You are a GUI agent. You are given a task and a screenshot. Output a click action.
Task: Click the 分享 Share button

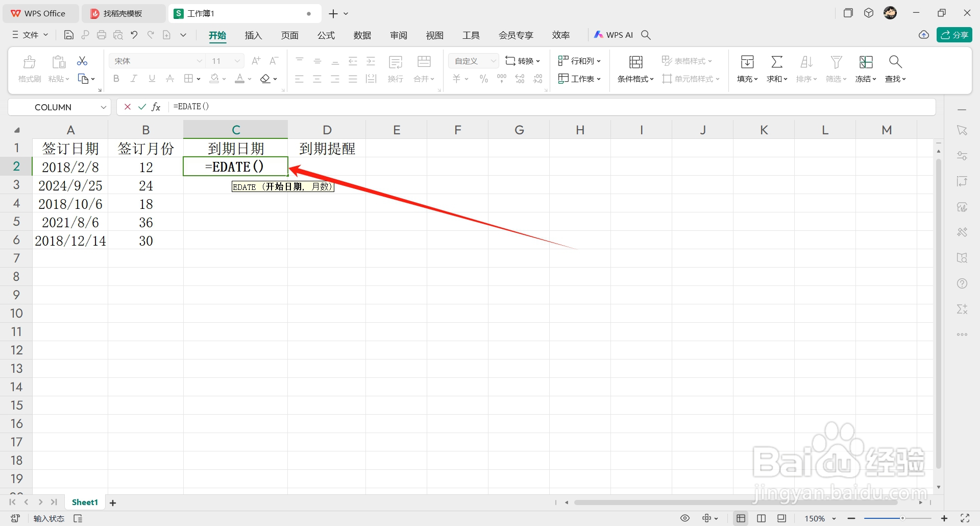point(954,35)
